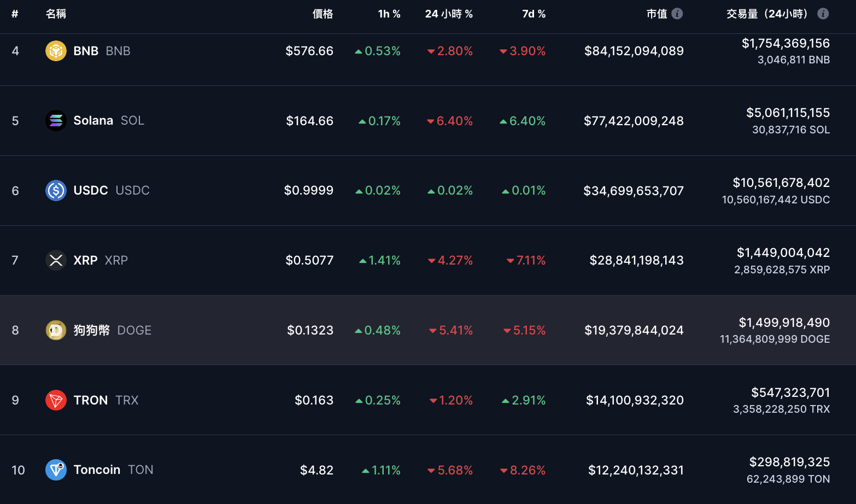The height and width of the screenshot is (504, 856).
Task: Click the USDC coin logo icon
Action: (x=56, y=190)
